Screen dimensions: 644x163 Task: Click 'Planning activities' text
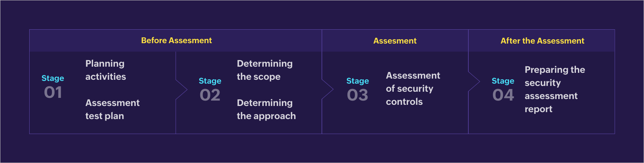coord(105,70)
